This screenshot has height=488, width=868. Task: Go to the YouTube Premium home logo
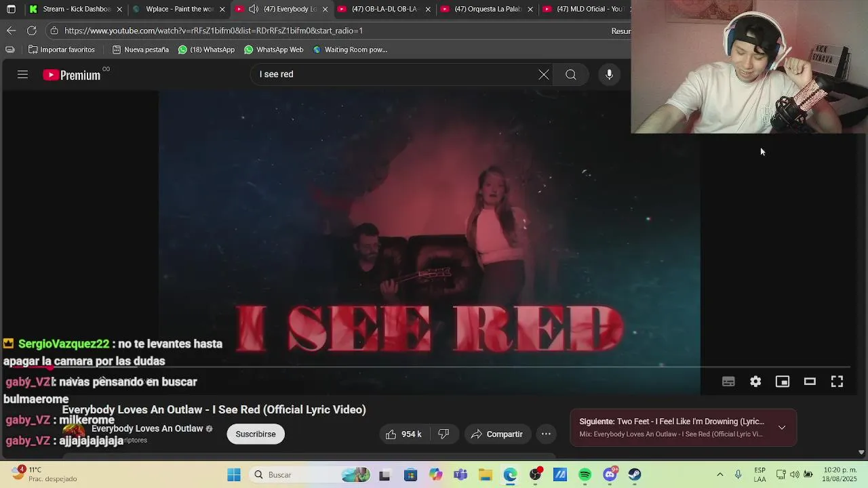[x=71, y=75]
